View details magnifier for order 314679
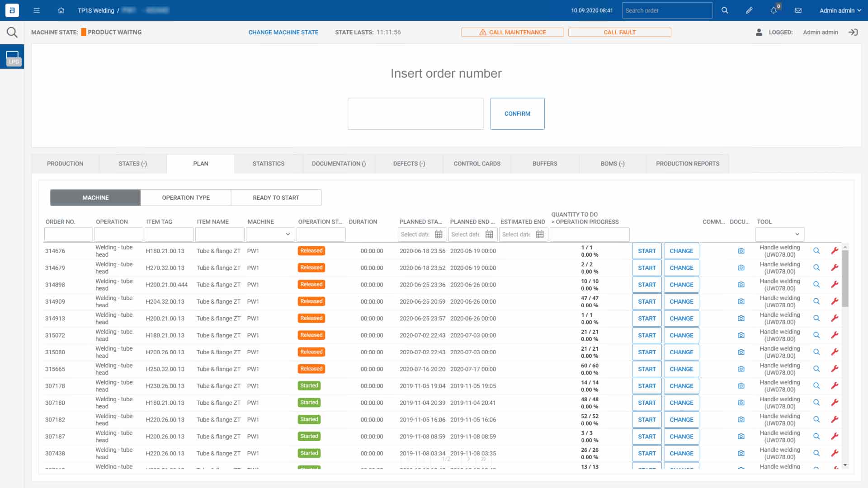This screenshot has width=868, height=488. 816,267
